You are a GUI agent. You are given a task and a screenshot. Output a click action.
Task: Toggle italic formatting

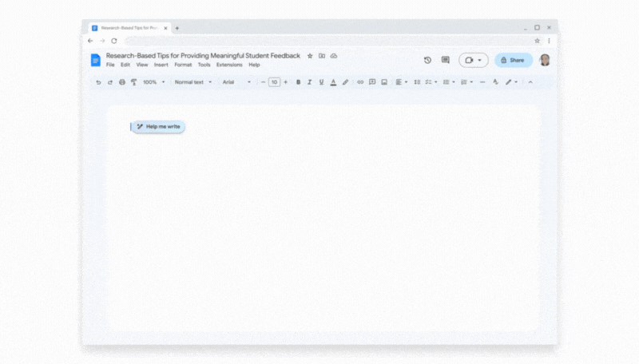(x=310, y=82)
